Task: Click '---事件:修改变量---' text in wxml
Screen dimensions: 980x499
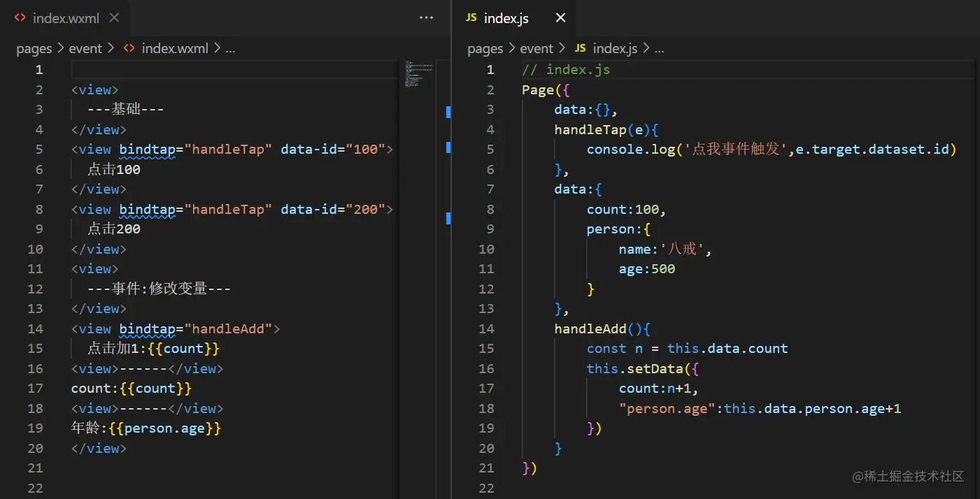Action: pyautogui.click(x=159, y=289)
